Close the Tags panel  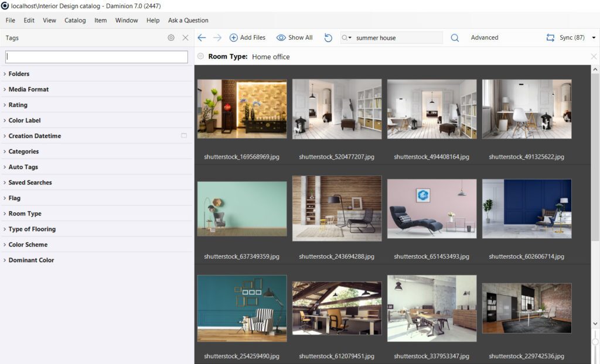[185, 37]
